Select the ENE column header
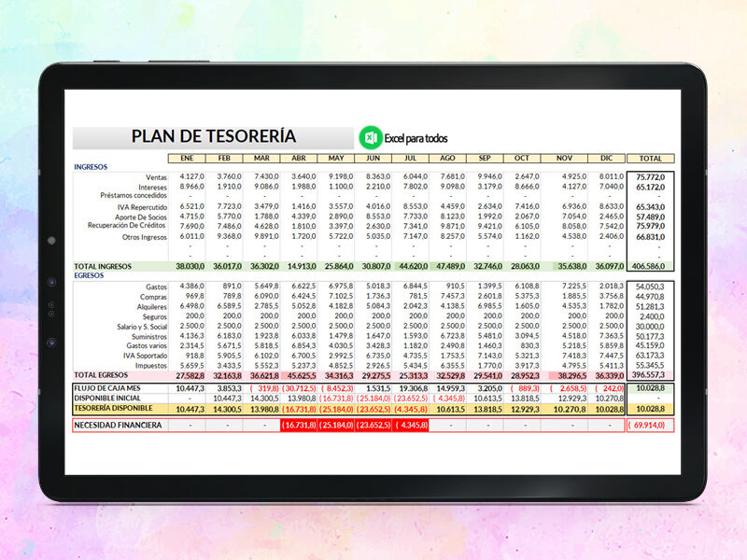Image resolution: width=747 pixels, height=560 pixels. (x=187, y=158)
